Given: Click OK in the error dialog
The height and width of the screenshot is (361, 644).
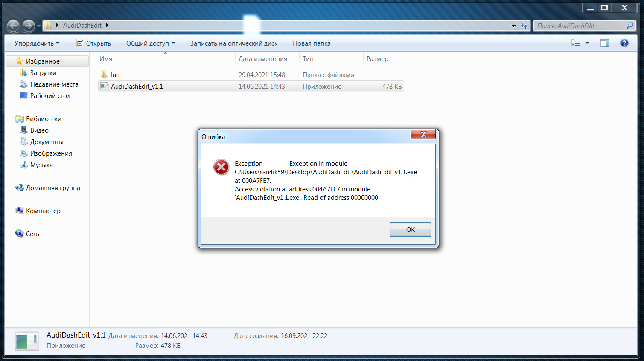Looking at the screenshot, I should click(x=410, y=229).
